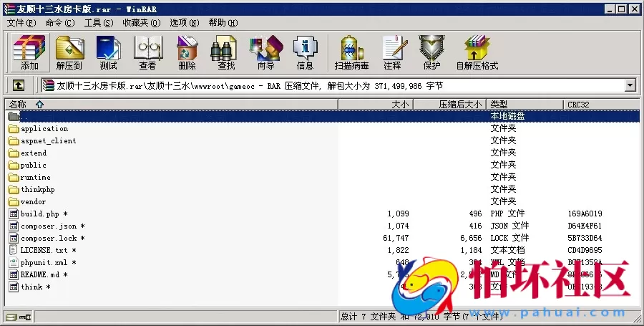Click type cell '文本文档'

[x=507, y=250]
